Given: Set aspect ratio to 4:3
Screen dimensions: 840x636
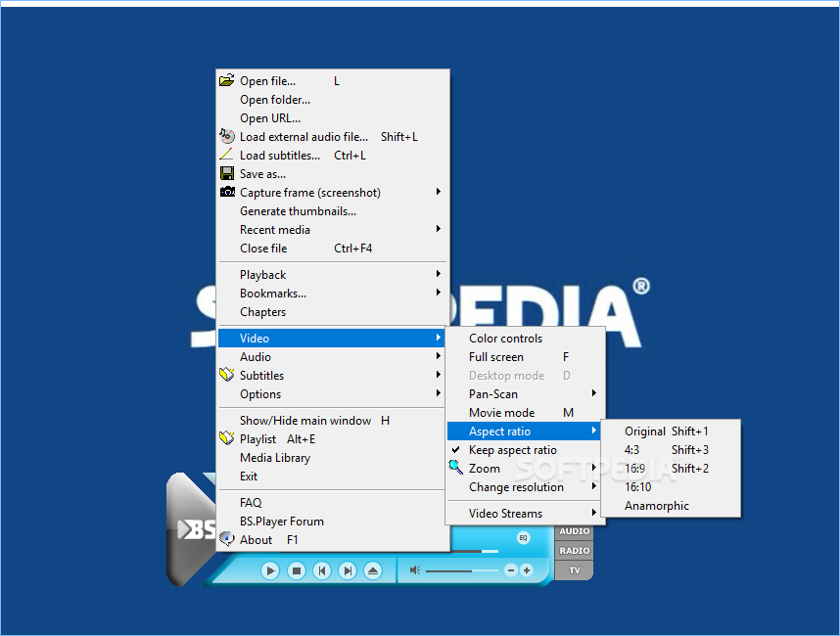Looking at the screenshot, I should coord(671,450).
